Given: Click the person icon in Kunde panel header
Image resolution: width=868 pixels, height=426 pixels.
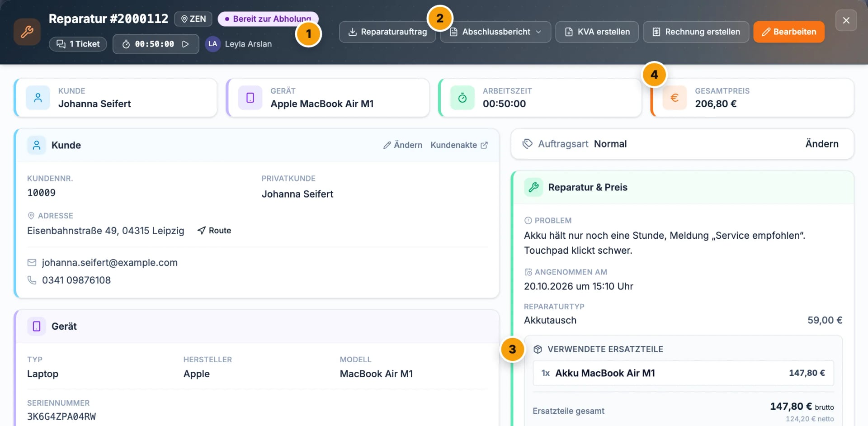Looking at the screenshot, I should [37, 145].
